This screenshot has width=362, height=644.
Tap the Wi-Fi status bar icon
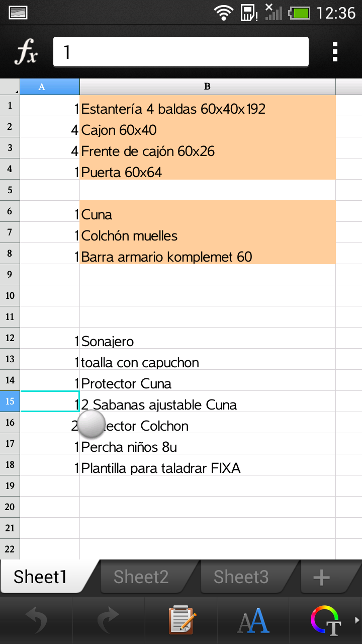223,13
